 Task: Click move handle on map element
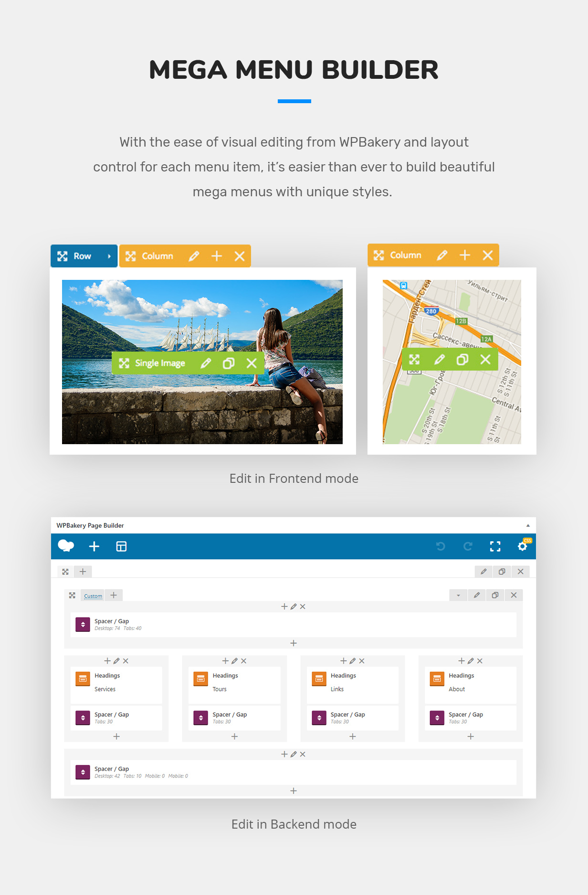click(x=414, y=360)
